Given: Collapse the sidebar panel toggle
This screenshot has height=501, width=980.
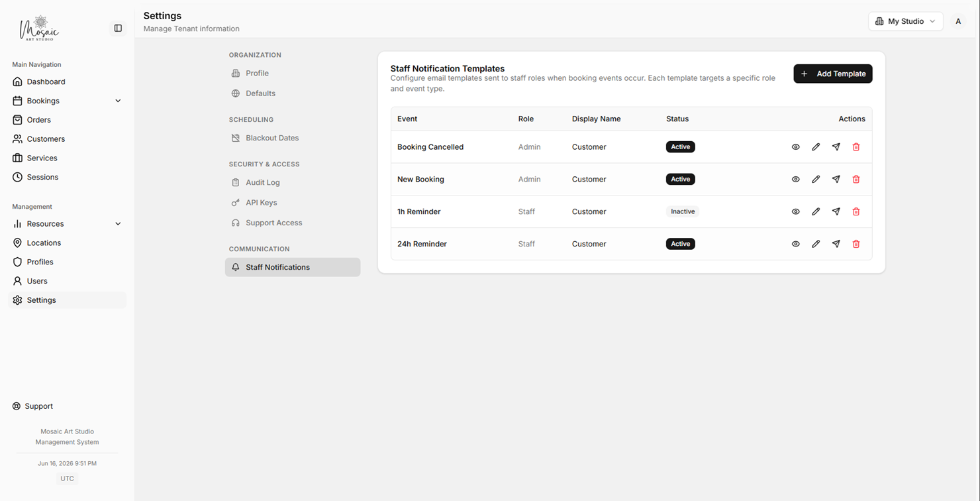Looking at the screenshot, I should tap(118, 28).
